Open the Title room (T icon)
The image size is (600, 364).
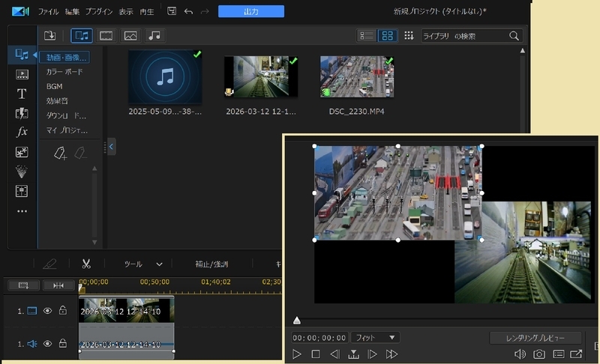[x=22, y=94]
